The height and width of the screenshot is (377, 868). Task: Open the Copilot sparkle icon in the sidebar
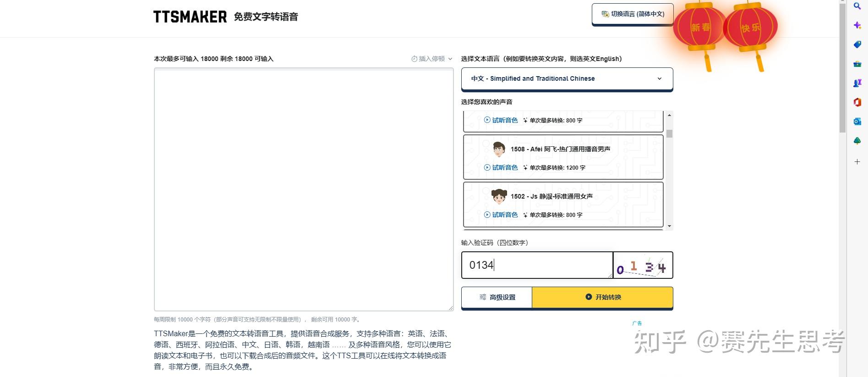(x=857, y=25)
